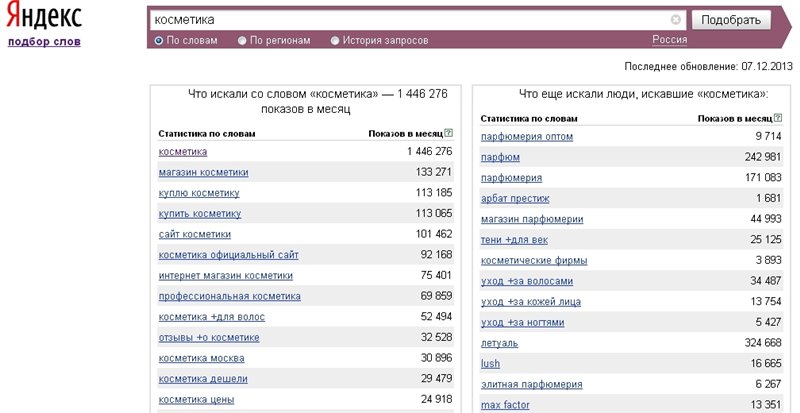Open the max factor link
Screen dimensions: 800x413
click(505, 405)
